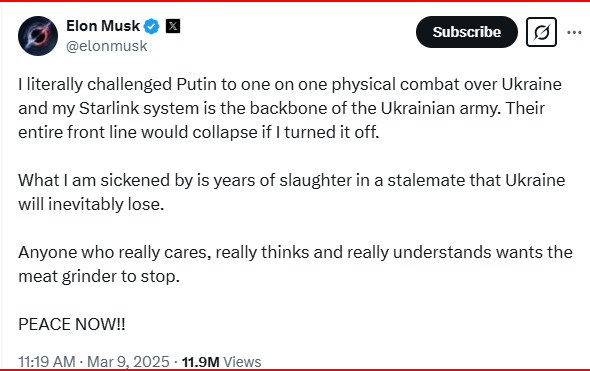This screenshot has height=371, width=590.
Task: Click the @elonmusk handle
Action: tap(106, 46)
